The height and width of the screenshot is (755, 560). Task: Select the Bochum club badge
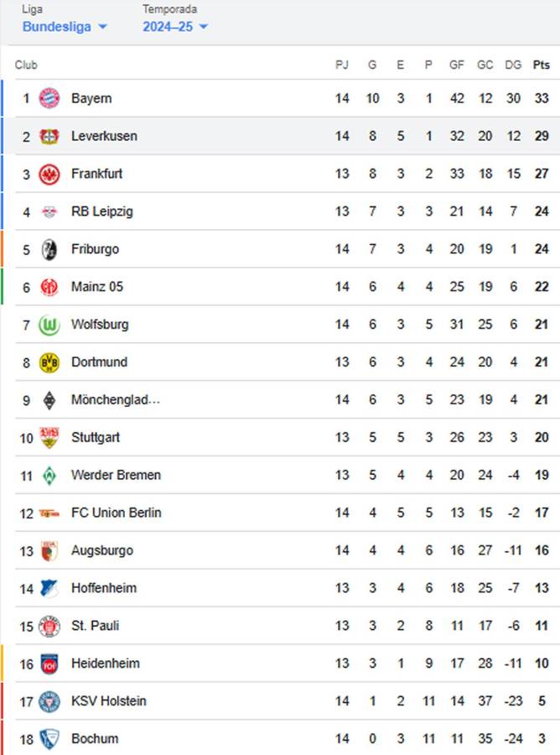point(49,738)
